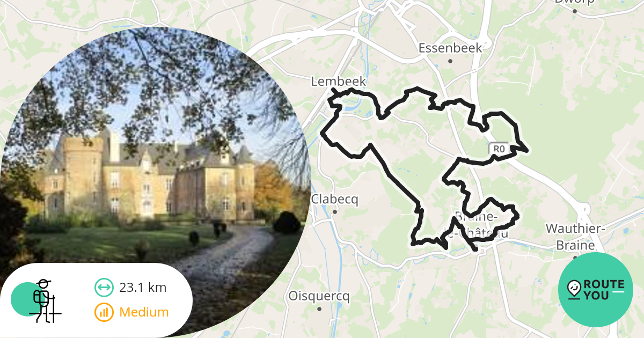
Task: Click the R0 road shield marker
Action: point(500,149)
